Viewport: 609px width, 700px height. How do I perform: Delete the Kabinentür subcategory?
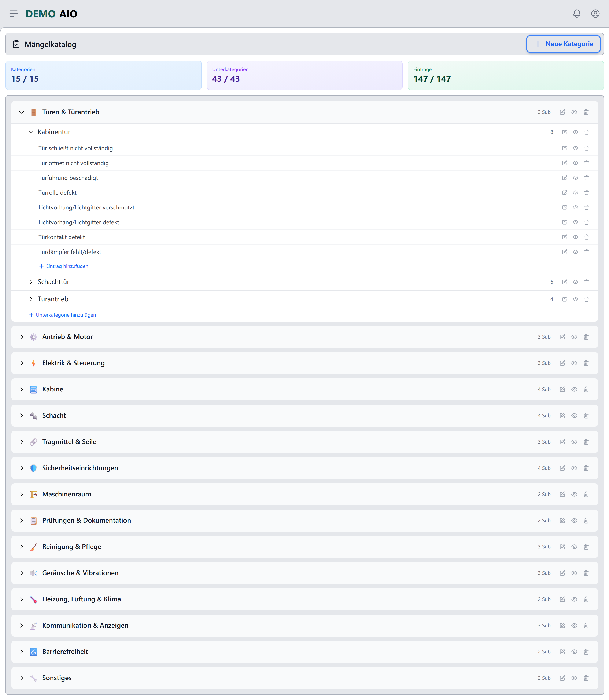tap(587, 132)
